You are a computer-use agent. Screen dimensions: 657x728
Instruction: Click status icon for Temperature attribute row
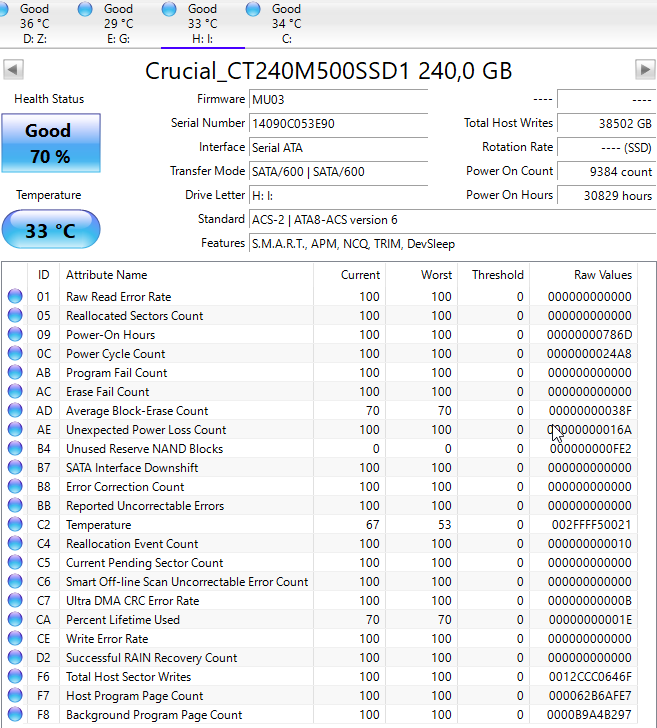click(x=15, y=525)
